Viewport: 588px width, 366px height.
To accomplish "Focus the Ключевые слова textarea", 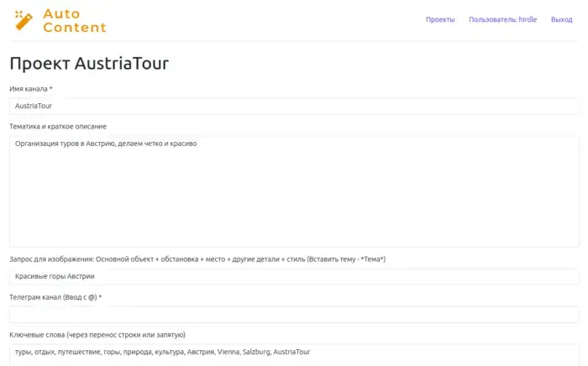I will [294, 355].
